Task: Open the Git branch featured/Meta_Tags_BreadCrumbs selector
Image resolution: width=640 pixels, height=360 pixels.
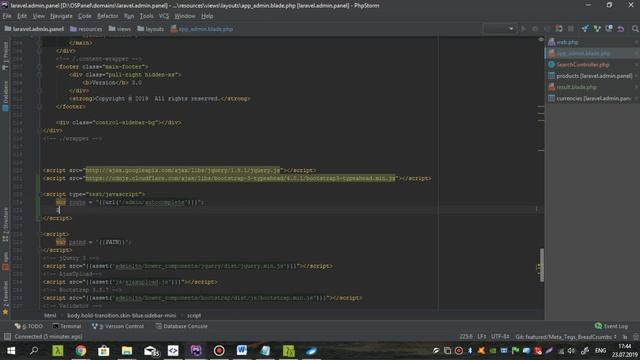Action: (566, 337)
